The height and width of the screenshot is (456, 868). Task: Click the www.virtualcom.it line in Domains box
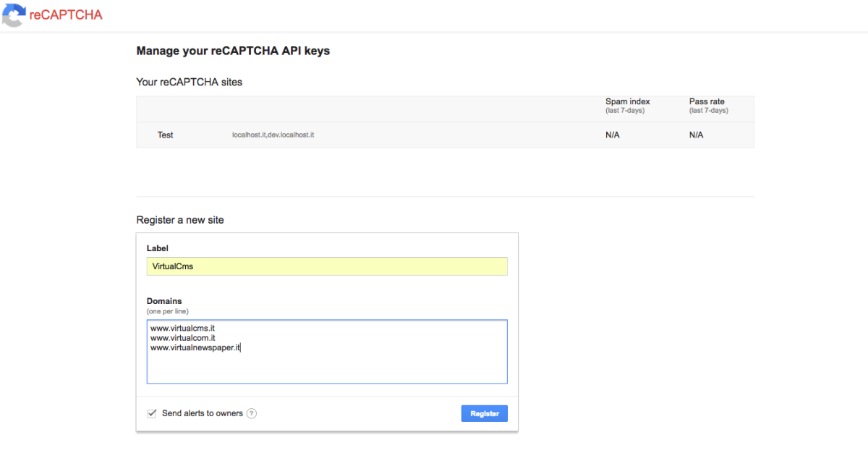pyautogui.click(x=182, y=338)
